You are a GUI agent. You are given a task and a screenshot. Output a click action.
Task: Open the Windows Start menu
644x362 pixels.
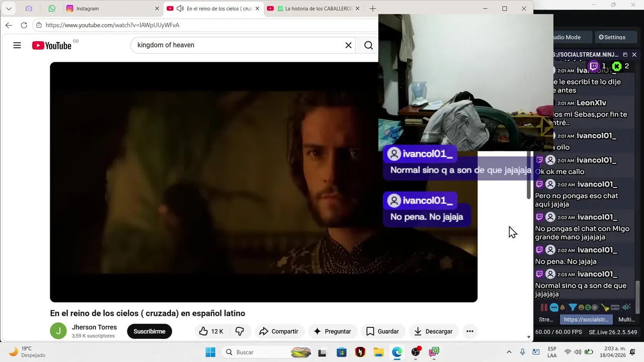click(x=210, y=352)
